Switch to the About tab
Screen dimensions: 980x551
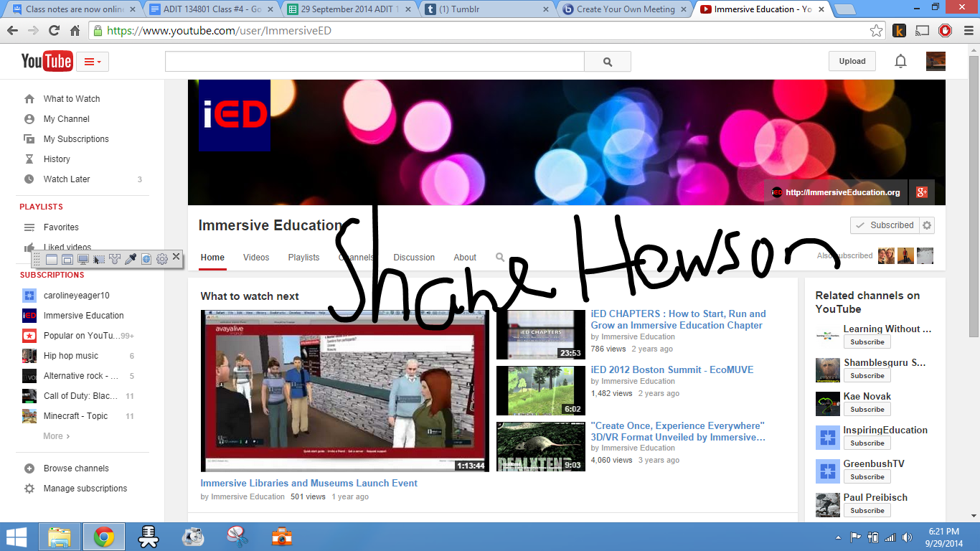click(465, 258)
